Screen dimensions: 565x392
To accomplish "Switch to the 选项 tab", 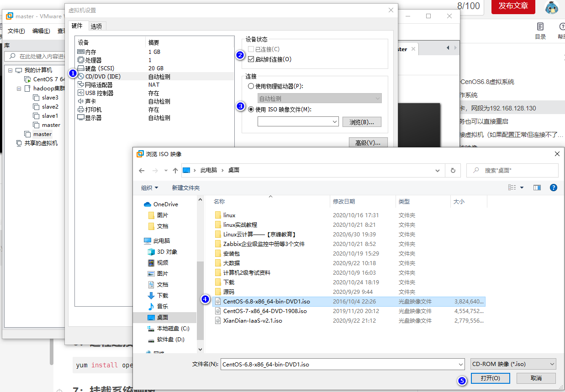I will pos(96,26).
